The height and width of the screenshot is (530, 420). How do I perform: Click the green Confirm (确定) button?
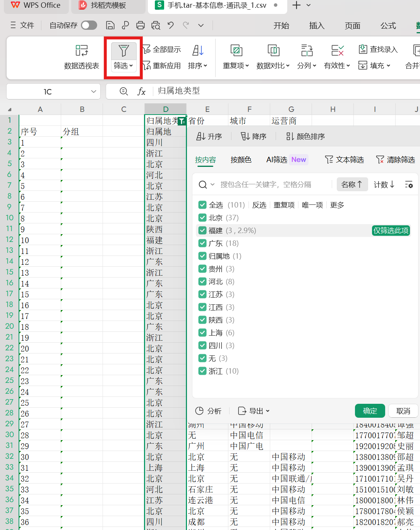click(x=370, y=411)
